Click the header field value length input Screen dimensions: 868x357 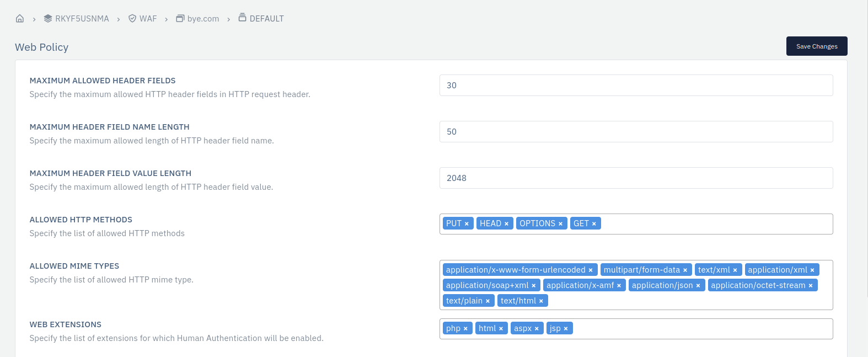636,178
